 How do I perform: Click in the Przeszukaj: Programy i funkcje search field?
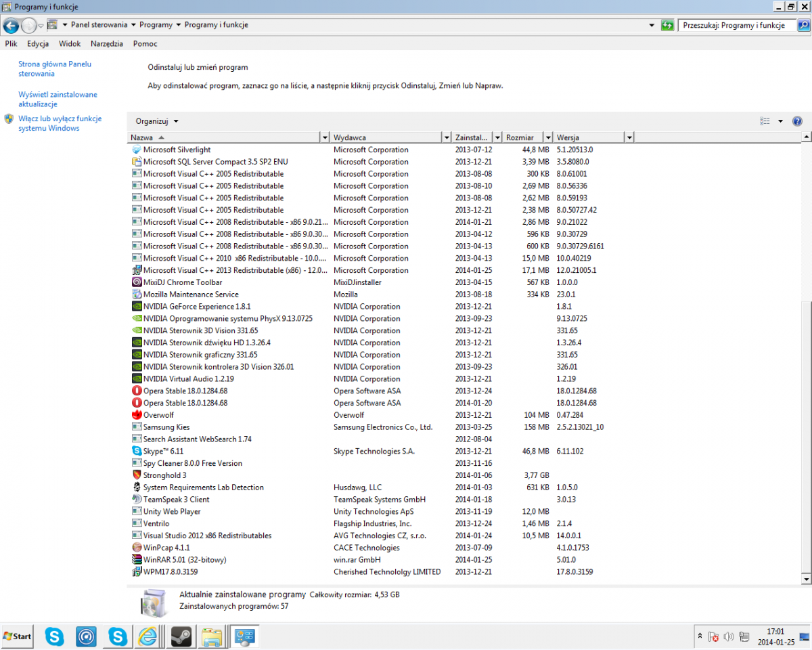pyautogui.click(x=738, y=25)
